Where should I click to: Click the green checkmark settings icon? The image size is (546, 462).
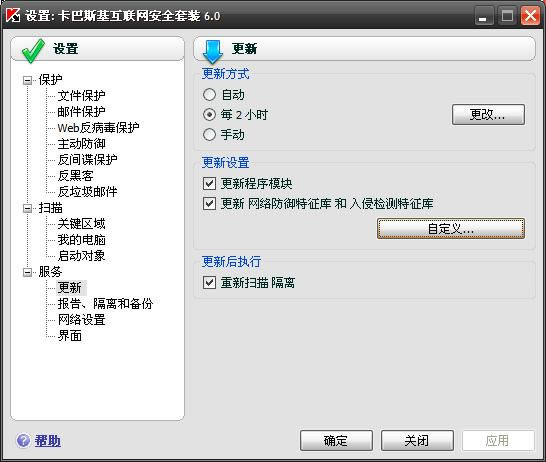click(33, 51)
